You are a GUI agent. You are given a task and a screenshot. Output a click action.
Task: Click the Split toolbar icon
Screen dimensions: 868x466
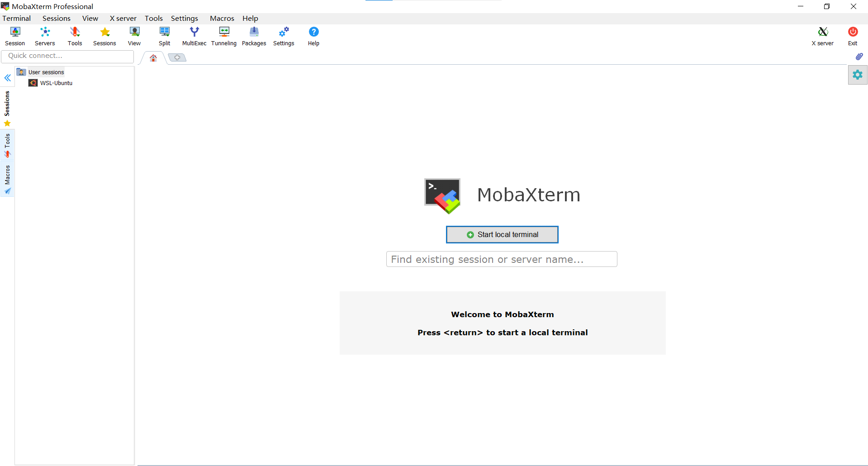click(164, 36)
